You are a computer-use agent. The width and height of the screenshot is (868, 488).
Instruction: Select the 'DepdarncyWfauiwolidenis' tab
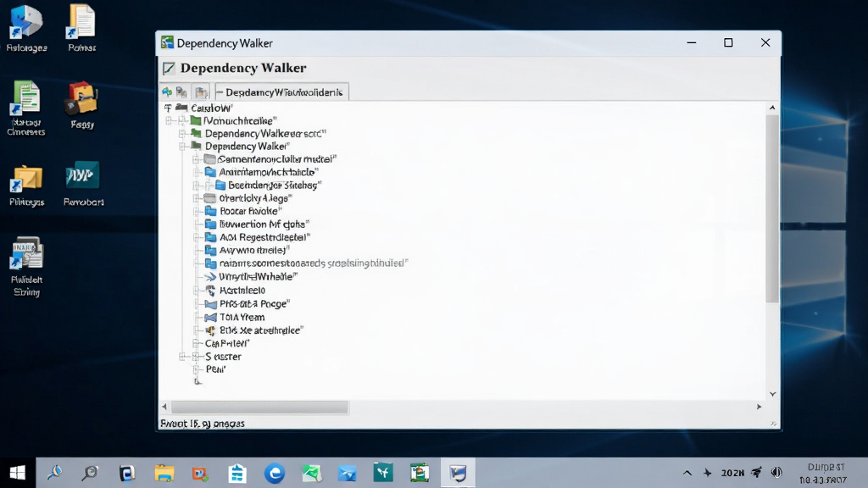(x=282, y=91)
